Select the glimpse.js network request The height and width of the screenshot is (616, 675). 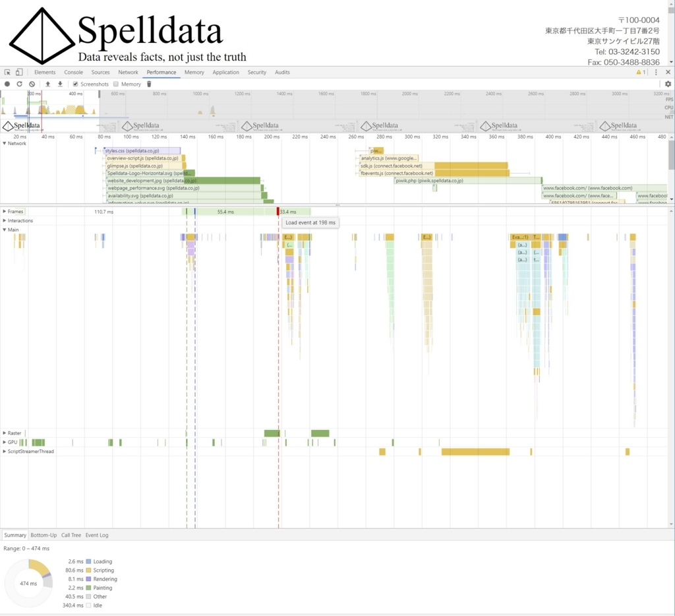point(146,166)
